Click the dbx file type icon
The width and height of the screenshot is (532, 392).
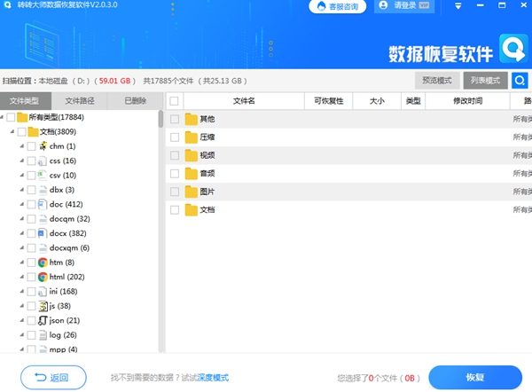coord(43,190)
